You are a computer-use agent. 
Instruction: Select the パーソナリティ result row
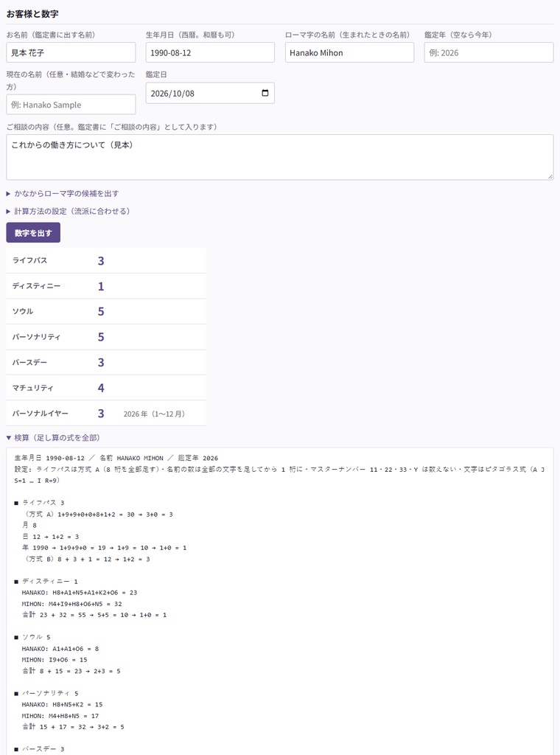(x=106, y=337)
